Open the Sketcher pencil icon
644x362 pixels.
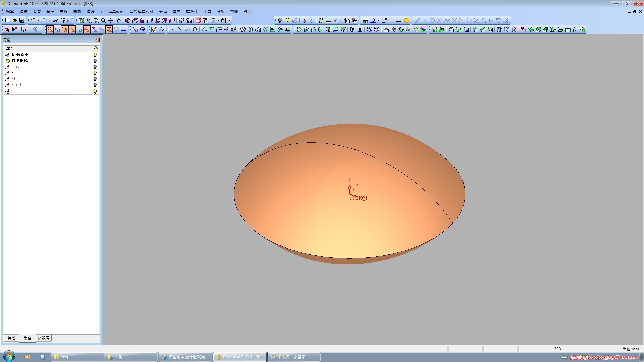(154, 29)
